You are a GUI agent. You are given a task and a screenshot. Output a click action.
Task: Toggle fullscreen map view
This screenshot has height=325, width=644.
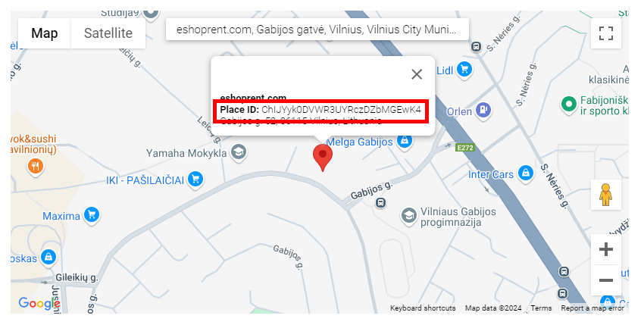coord(606,33)
